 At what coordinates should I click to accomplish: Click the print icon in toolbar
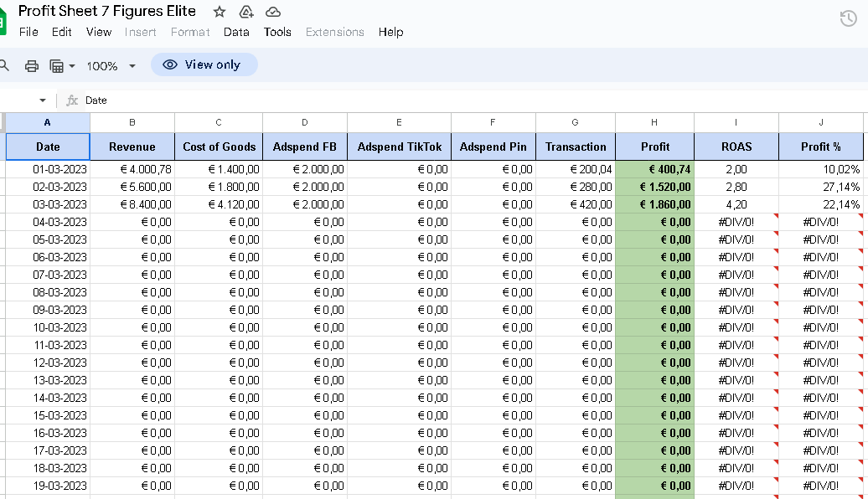click(x=32, y=65)
